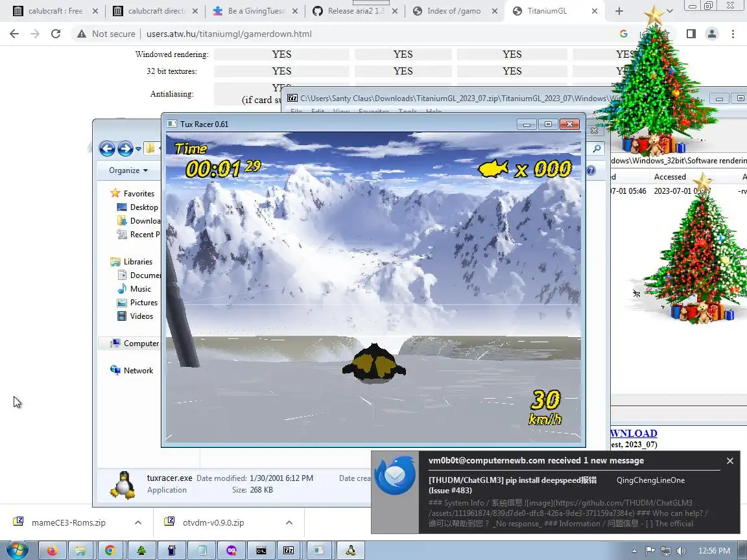The height and width of the screenshot is (560, 747).
Task: Switch to Release aria2 GitHub tab
Action: point(356,11)
